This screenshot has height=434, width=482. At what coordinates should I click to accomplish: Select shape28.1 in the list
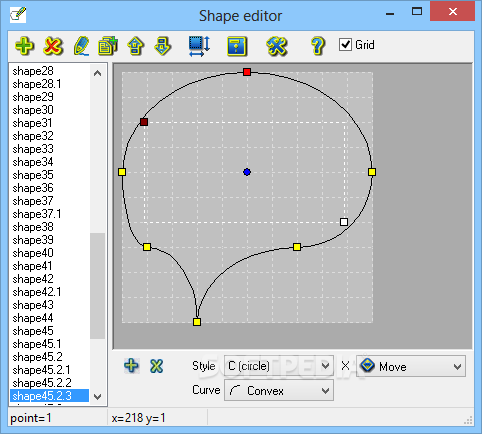coord(37,84)
